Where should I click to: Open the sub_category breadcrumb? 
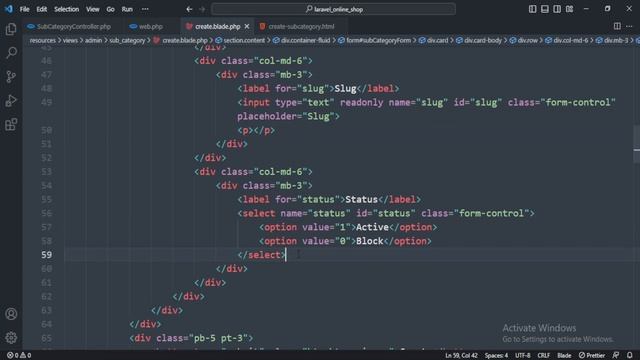(x=127, y=40)
